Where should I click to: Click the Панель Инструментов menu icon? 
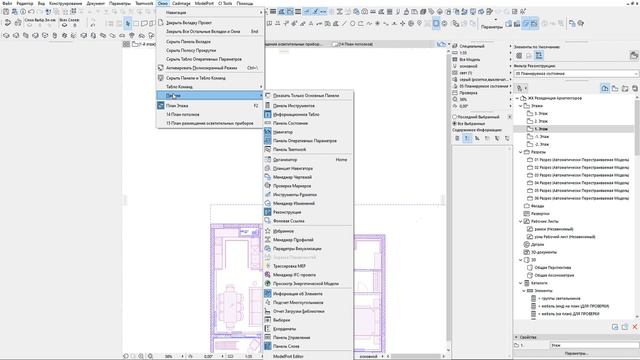268,105
